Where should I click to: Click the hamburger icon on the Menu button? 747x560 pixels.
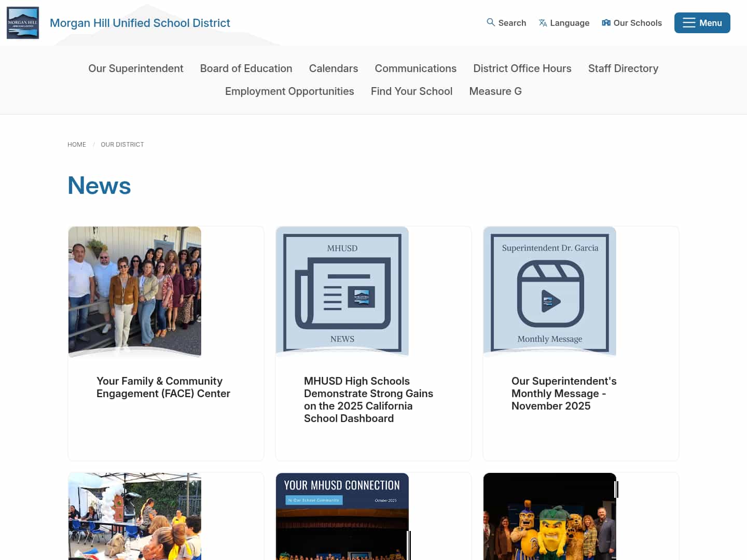pos(688,23)
